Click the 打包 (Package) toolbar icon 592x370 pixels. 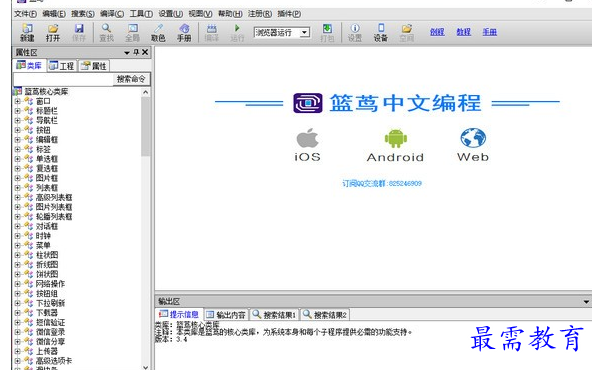(x=327, y=28)
